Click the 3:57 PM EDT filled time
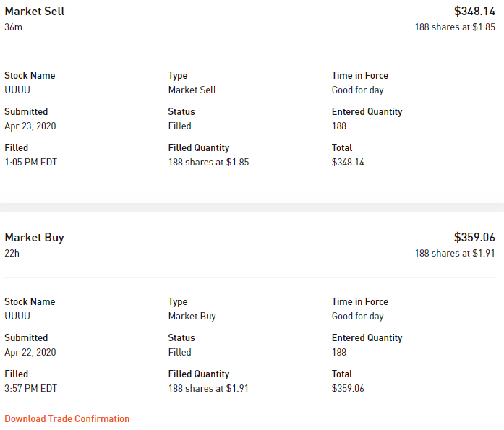504x430 pixels. [31, 389]
